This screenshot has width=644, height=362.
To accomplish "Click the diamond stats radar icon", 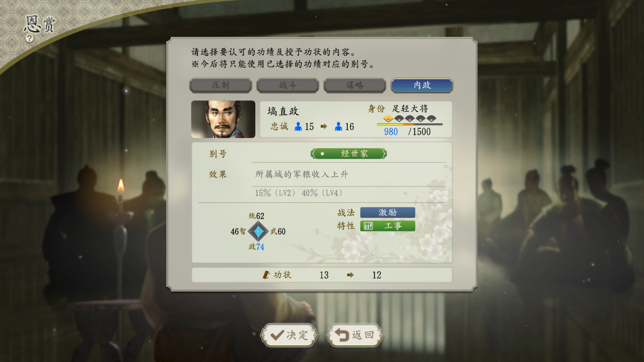I will [258, 232].
